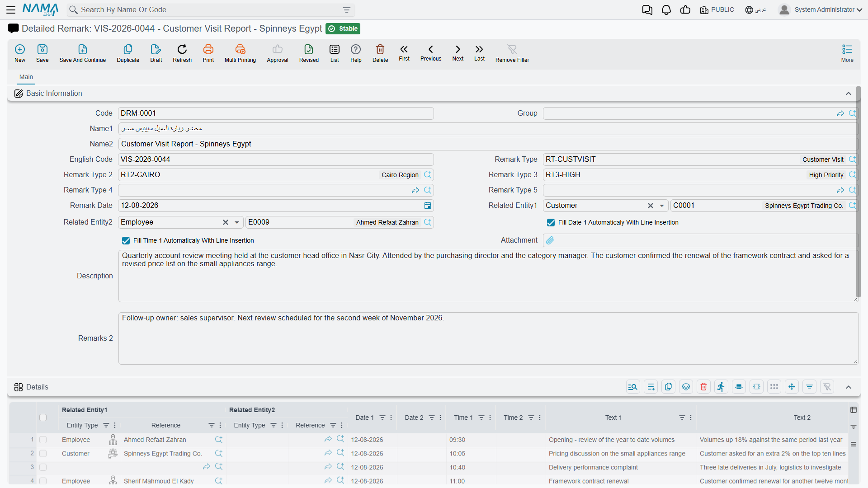Mark record as Draft
This screenshot has height=488, width=868.
pos(156,53)
